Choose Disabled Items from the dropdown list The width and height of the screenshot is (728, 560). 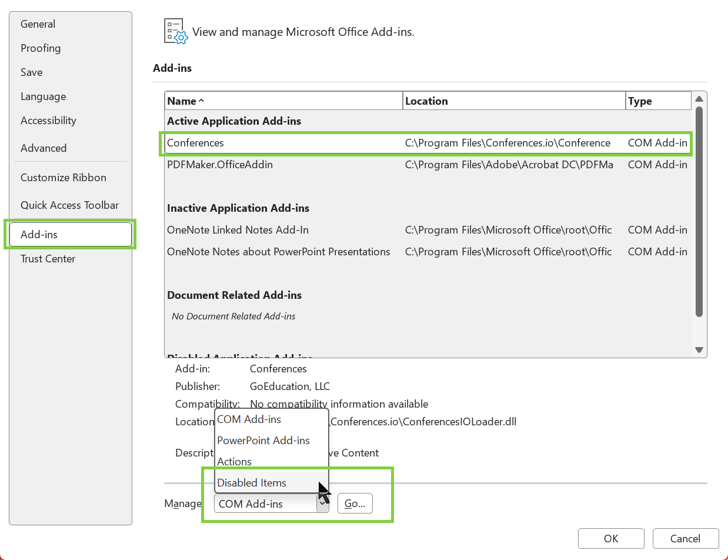[x=271, y=483]
